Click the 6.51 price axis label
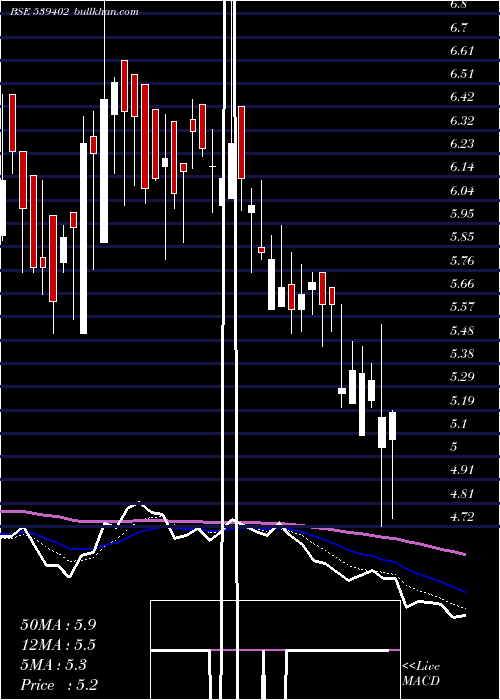 coord(462,74)
